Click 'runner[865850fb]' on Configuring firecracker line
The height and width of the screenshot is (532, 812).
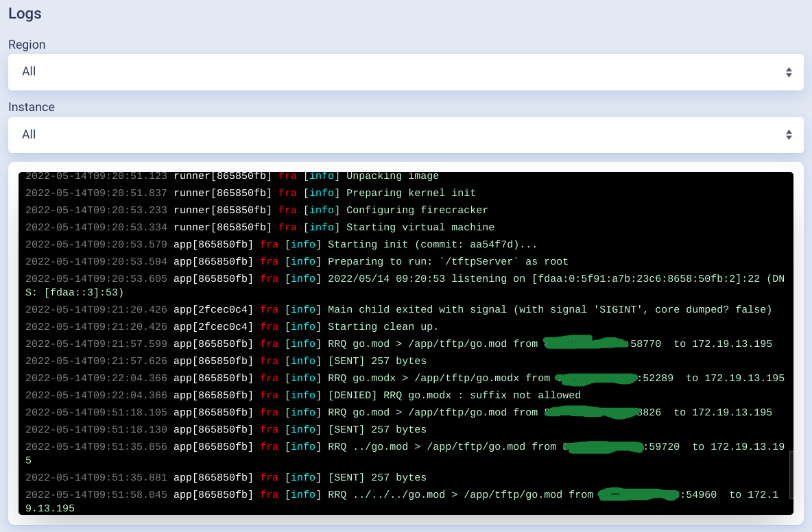click(x=223, y=210)
